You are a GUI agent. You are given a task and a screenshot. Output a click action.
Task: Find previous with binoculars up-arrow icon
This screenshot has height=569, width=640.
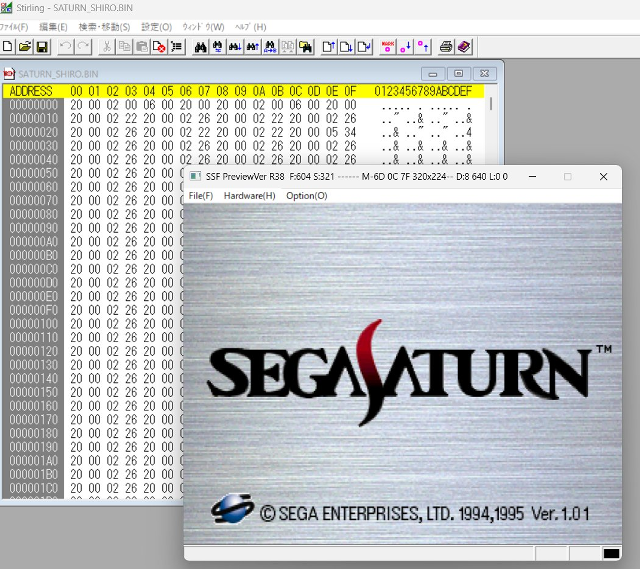point(253,47)
